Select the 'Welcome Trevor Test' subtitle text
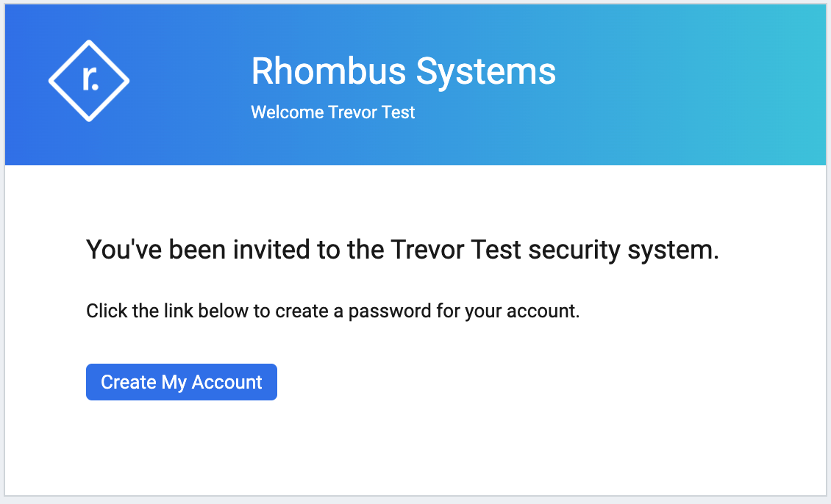This screenshot has width=831, height=504. 333,112
